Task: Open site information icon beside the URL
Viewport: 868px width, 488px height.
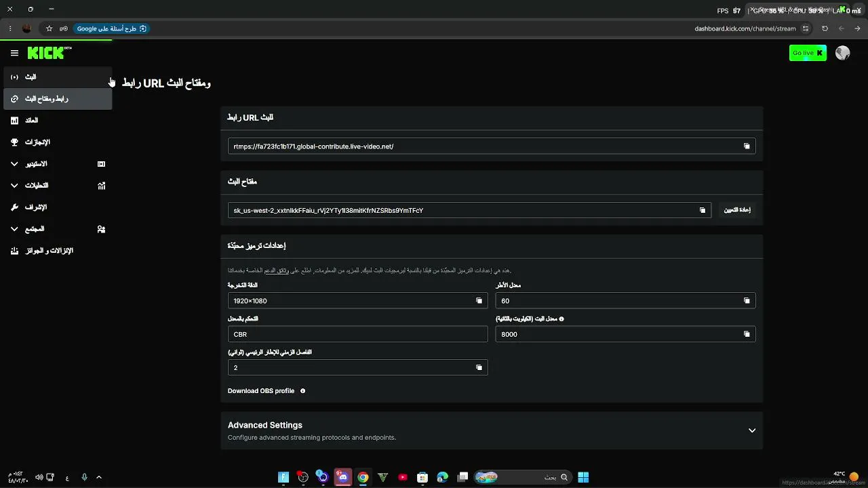Action: [x=806, y=28]
